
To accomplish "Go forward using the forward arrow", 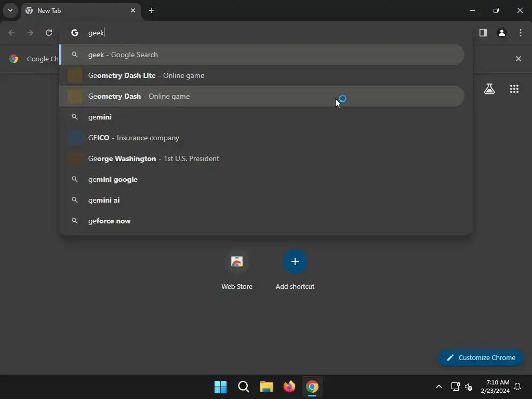I will (x=30, y=33).
